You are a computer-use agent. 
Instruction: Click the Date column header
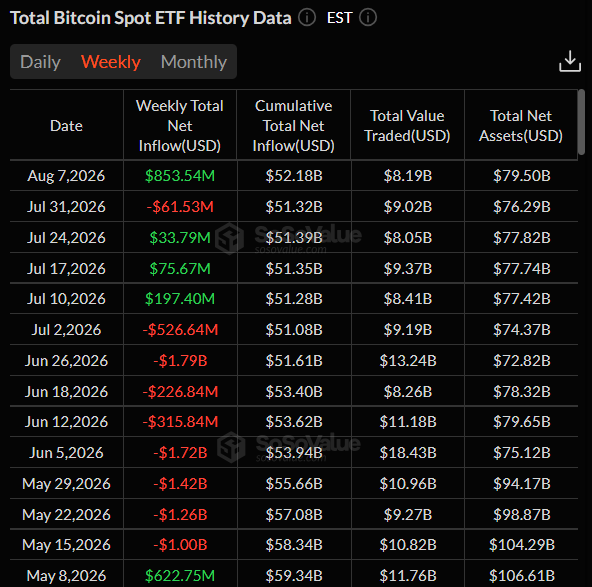(66, 125)
